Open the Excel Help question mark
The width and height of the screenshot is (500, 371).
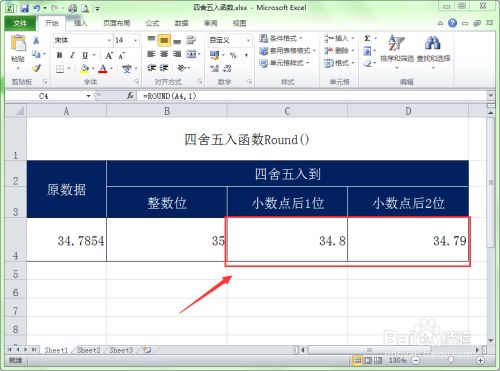click(x=452, y=23)
